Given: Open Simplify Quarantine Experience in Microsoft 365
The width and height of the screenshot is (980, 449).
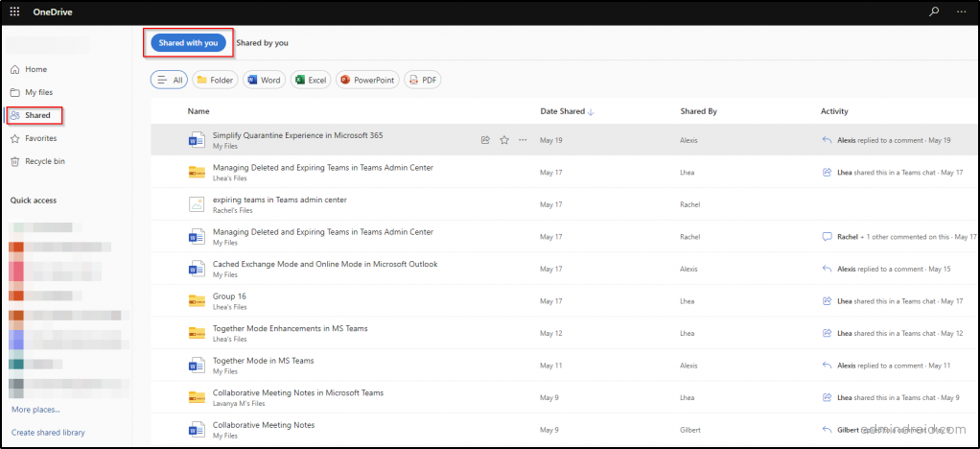Looking at the screenshot, I should (297, 135).
